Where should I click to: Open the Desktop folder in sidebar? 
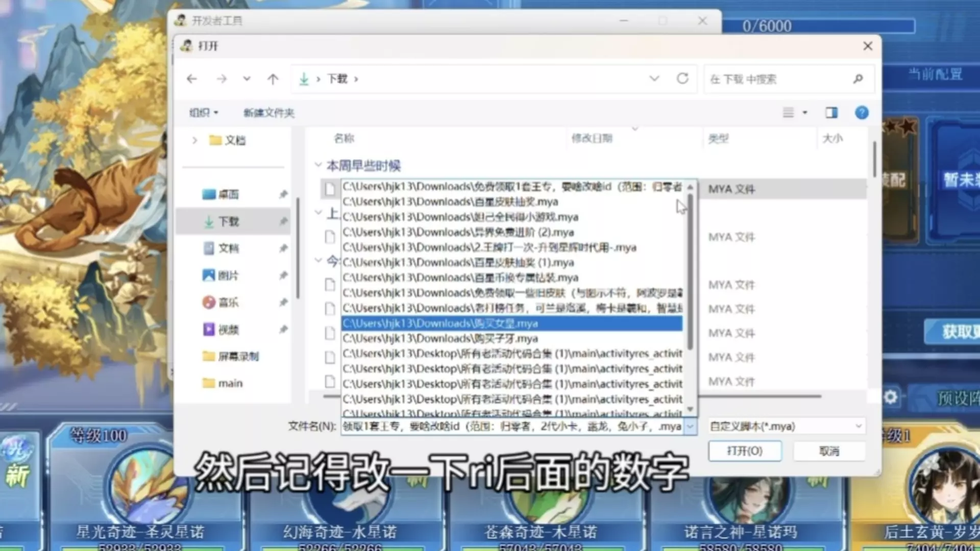(x=228, y=194)
